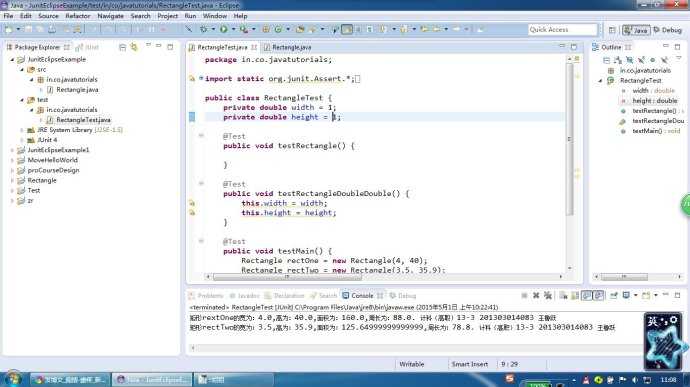Click the Sort icon in Outline toolbar
Viewport: 690px width, 387px height.
pos(618,60)
